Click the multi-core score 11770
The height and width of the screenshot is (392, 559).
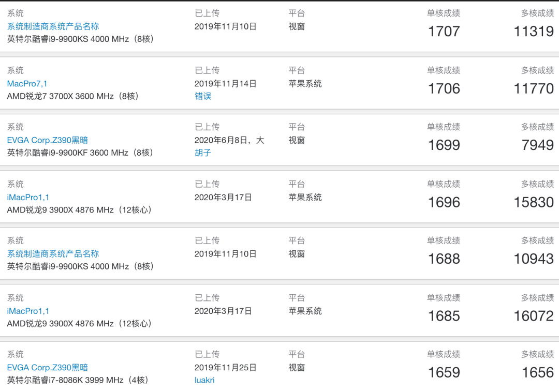[534, 88]
